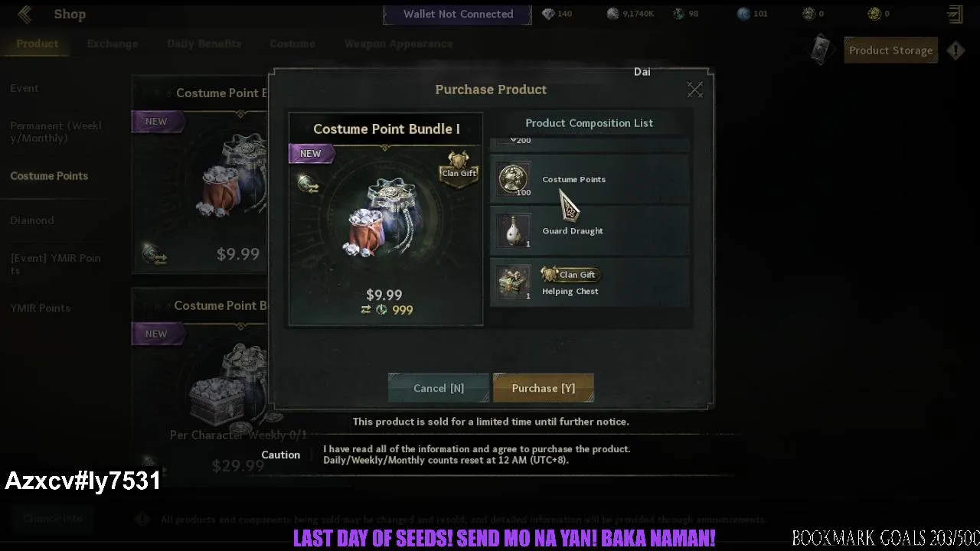Click the diamond currency icon showing 140
980x551 pixels.
(x=548, y=14)
